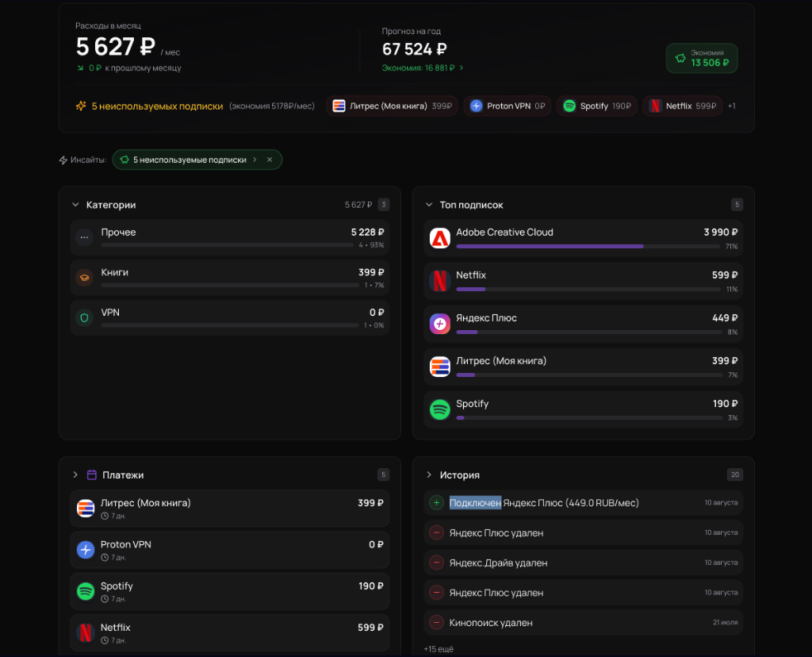812x657 pixels.
Task: Click the Netflix icon in Top subscriptions
Action: (439, 281)
